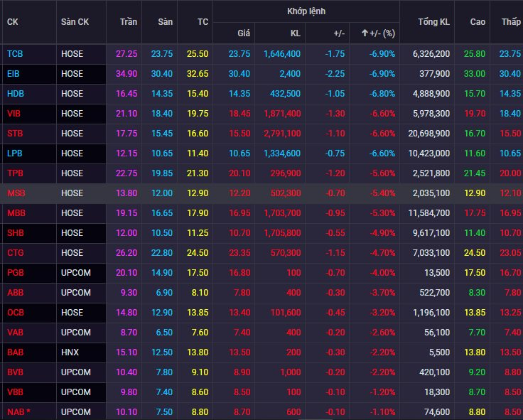Open the NAB * ticker at the bottom

coord(18,411)
